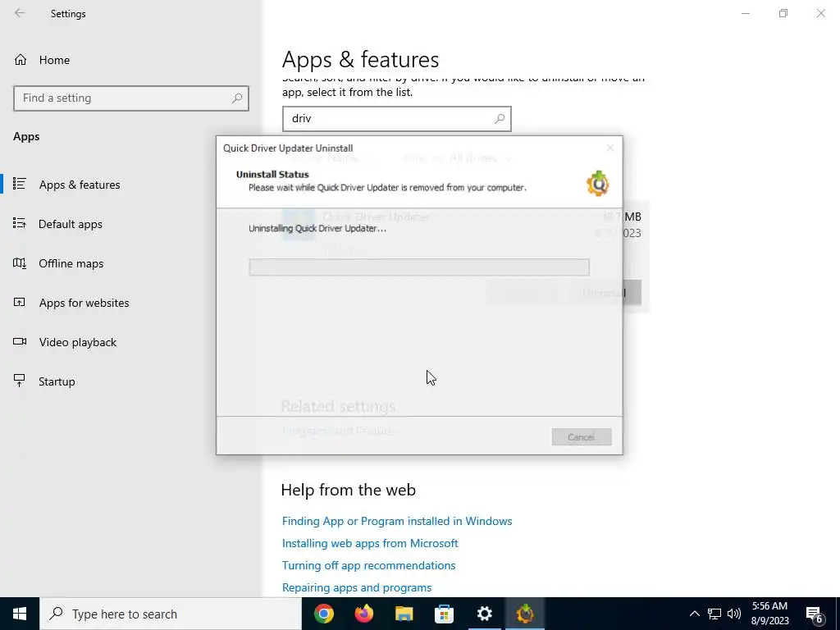Open Apps for websites page

[x=84, y=303]
